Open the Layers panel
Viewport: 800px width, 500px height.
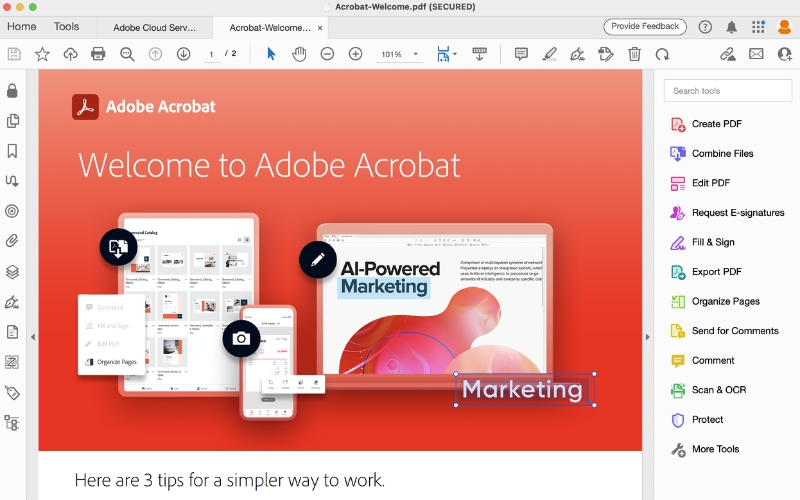[x=12, y=271]
